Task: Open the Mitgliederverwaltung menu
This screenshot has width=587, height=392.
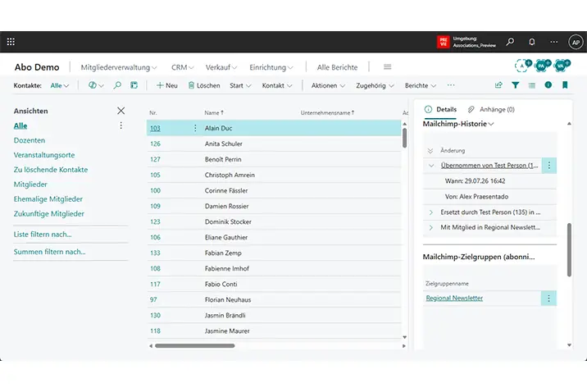Action: tap(119, 67)
